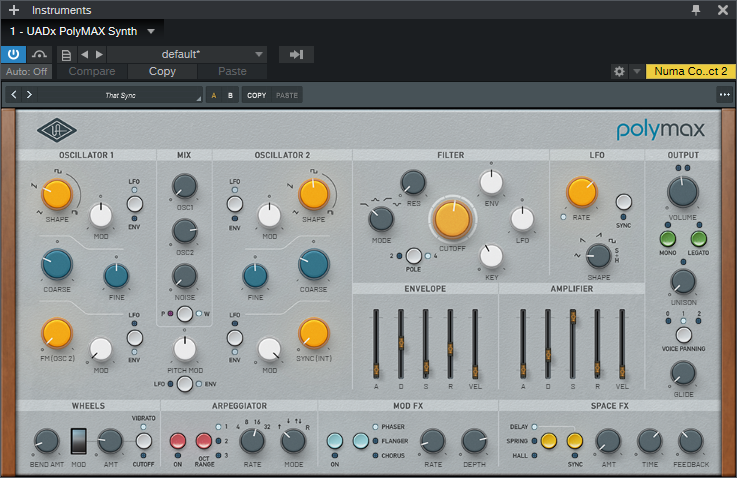Go to next preset with right chevron
This screenshot has width=737, height=478.
click(x=29, y=95)
